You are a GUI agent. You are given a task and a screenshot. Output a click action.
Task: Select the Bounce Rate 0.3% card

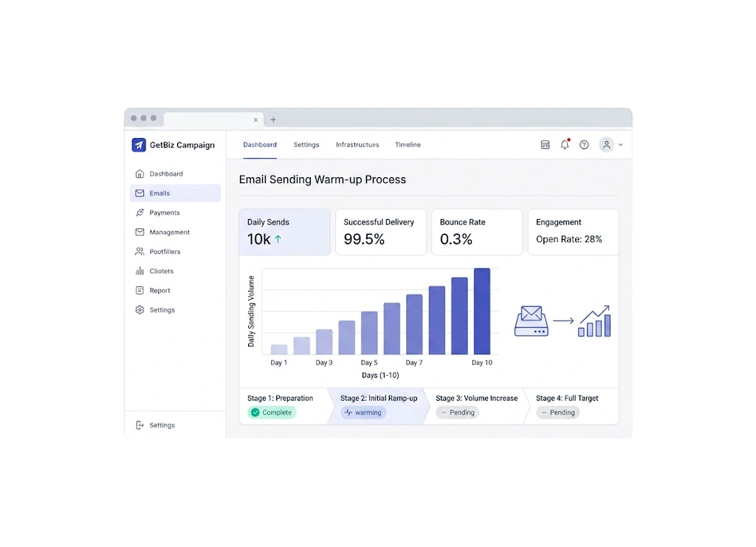[x=477, y=232]
